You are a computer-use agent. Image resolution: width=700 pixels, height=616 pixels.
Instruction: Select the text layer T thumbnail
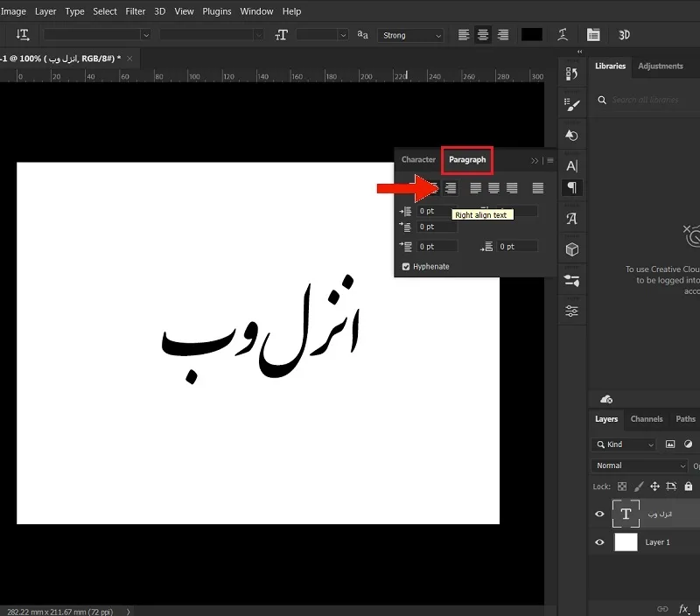[x=626, y=514]
